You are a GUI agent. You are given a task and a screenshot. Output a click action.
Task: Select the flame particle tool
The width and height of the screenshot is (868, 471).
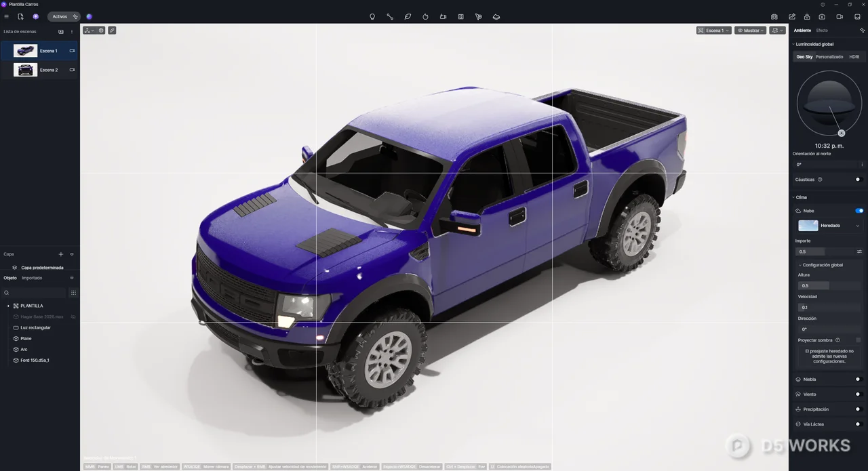[x=425, y=16]
